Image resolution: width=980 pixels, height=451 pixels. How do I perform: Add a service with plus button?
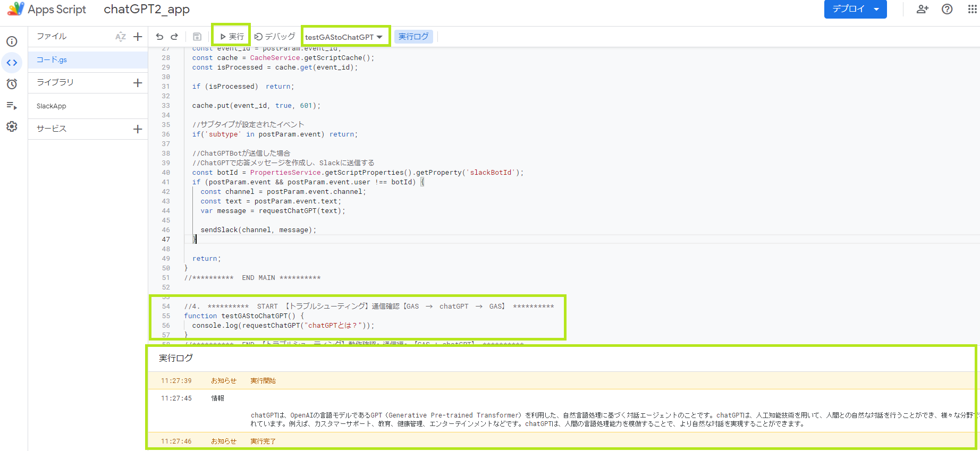pos(138,129)
